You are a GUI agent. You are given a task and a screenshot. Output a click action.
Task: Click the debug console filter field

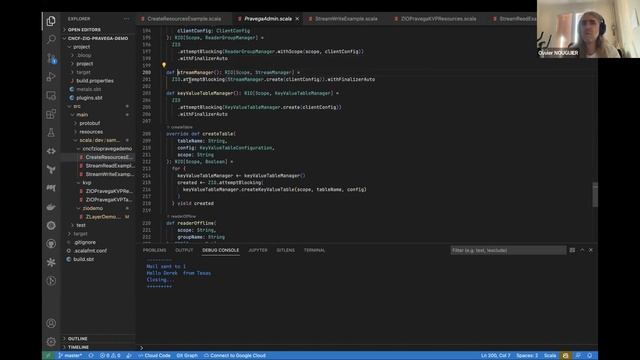click(x=508, y=250)
